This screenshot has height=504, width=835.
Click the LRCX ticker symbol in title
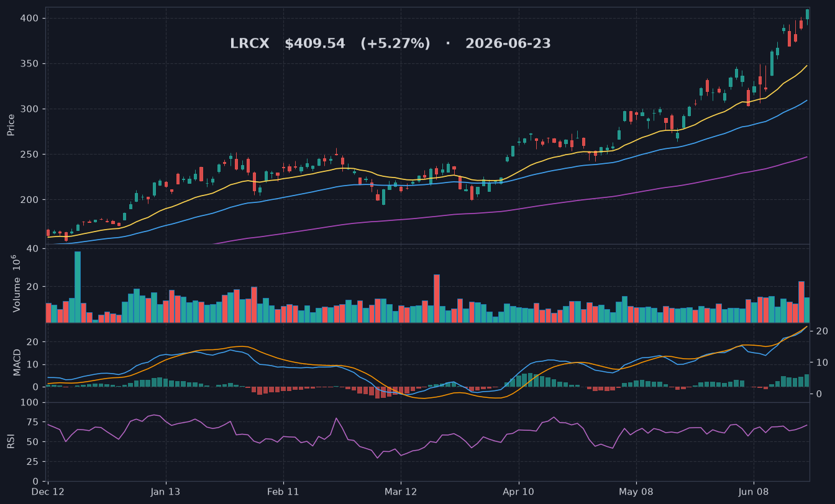(x=250, y=44)
